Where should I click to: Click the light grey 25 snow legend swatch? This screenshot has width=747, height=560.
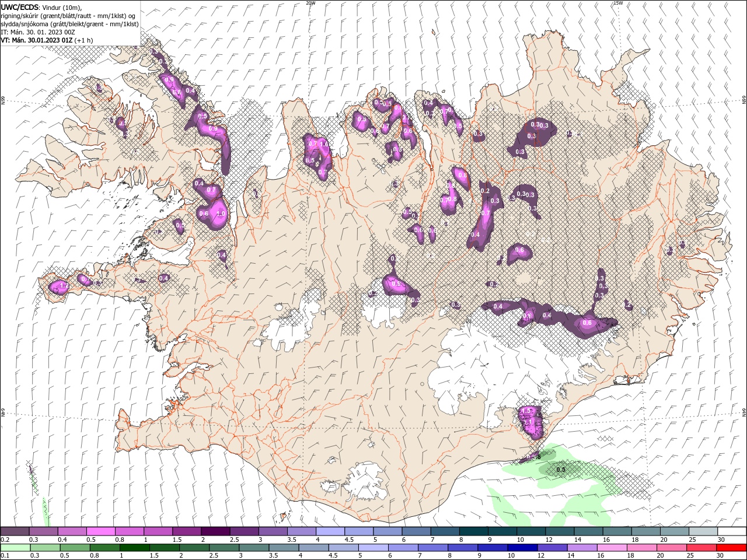[x=703, y=531]
